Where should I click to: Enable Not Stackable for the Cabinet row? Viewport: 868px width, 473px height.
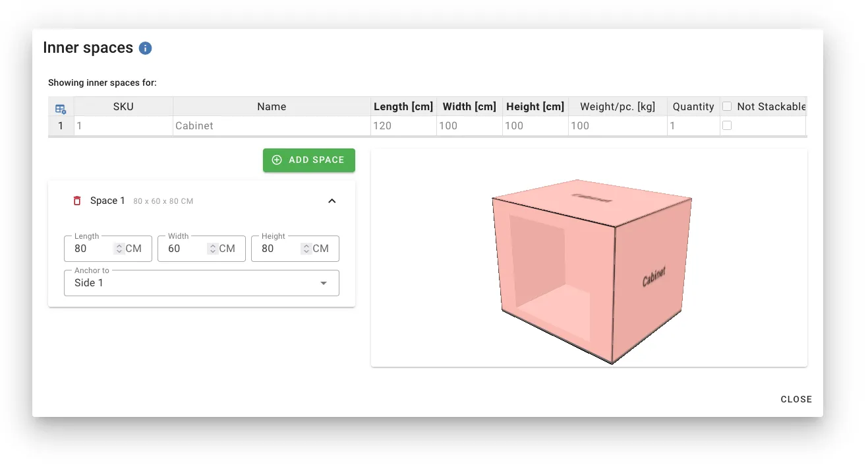pos(727,125)
